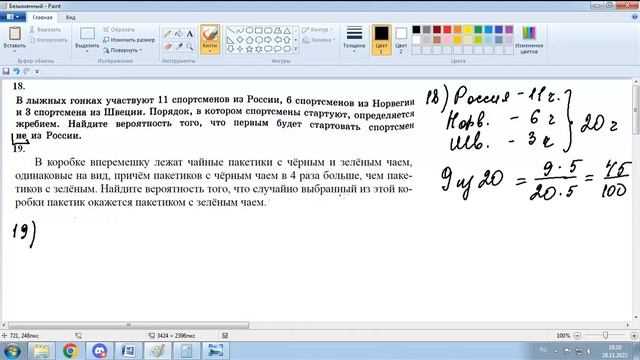640x360 pixels.
Task: Click the vertical scrollbar down arrow
Action: point(636,317)
